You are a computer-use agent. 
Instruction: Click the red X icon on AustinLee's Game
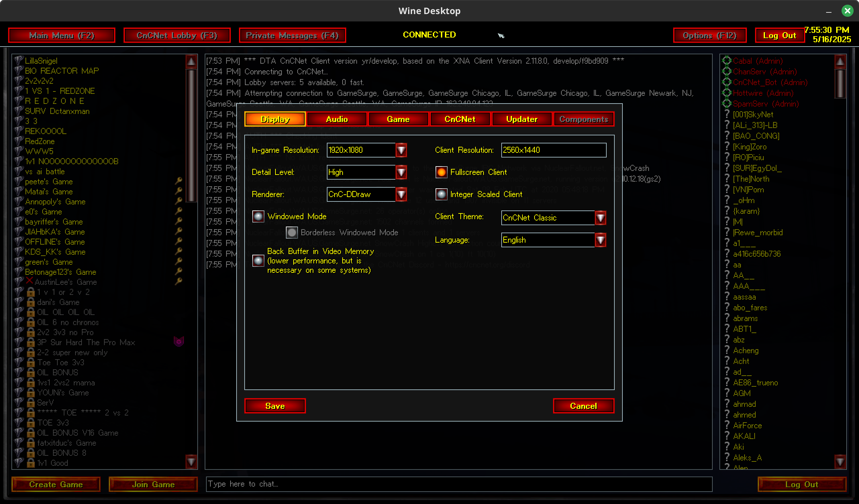29,281
